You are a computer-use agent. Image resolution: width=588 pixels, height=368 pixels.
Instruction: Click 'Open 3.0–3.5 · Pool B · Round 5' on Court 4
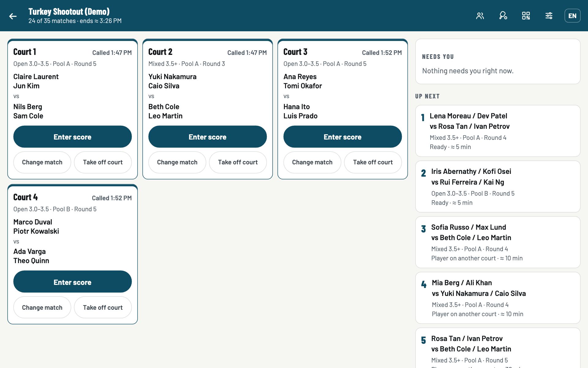pos(55,209)
